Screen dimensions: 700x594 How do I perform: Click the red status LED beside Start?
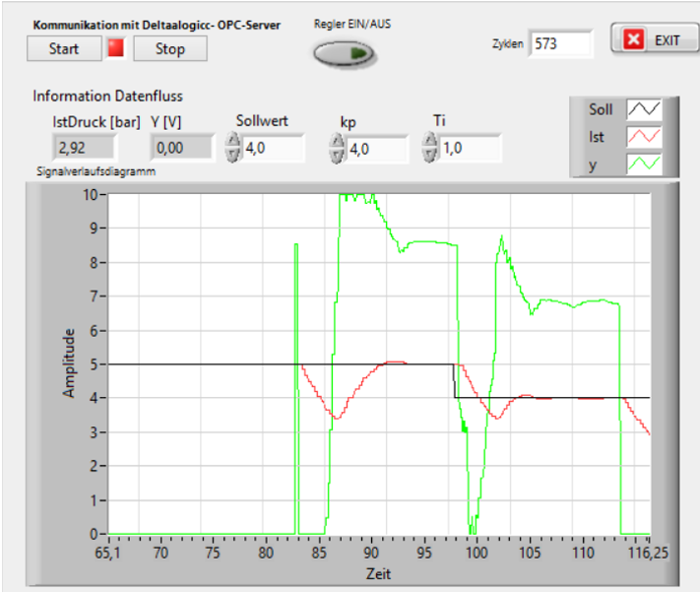[x=116, y=48]
